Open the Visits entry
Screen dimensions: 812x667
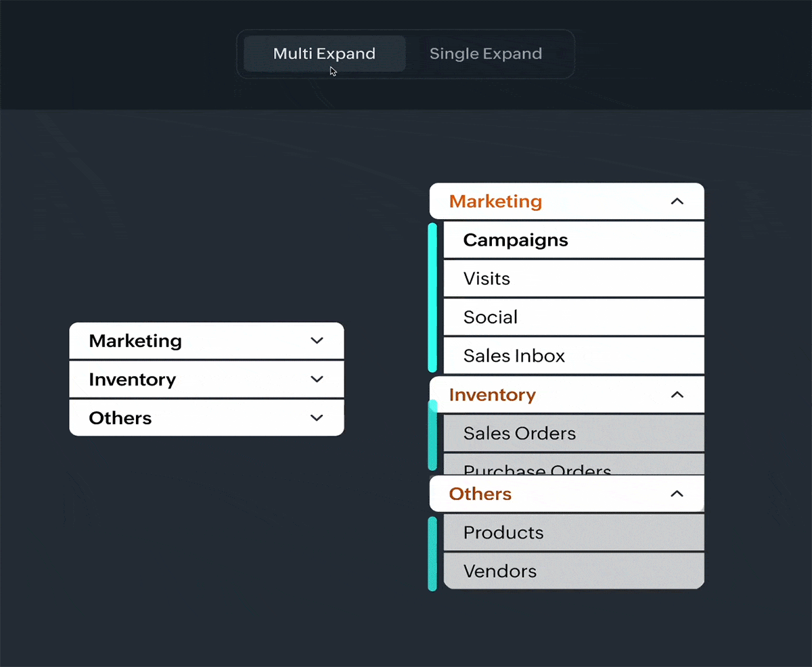coord(487,279)
